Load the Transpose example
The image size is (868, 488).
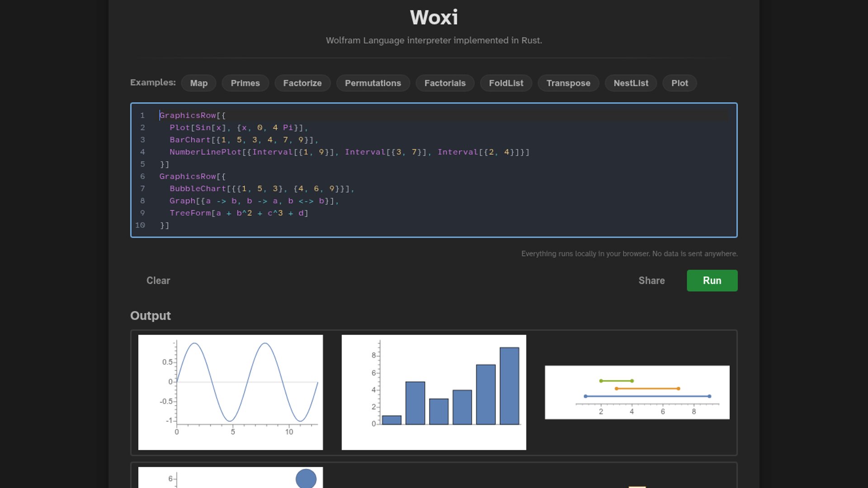(568, 83)
